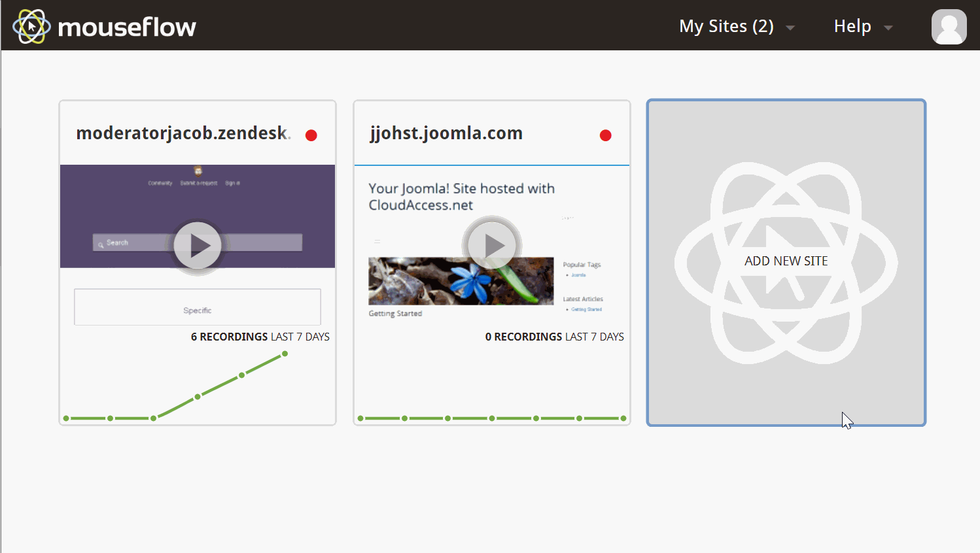This screenshot has height=553, width=980.
Task: Play recordings for moderatorjacob.zendesk site
Action: pyautogui.click(x=198, y=245)
